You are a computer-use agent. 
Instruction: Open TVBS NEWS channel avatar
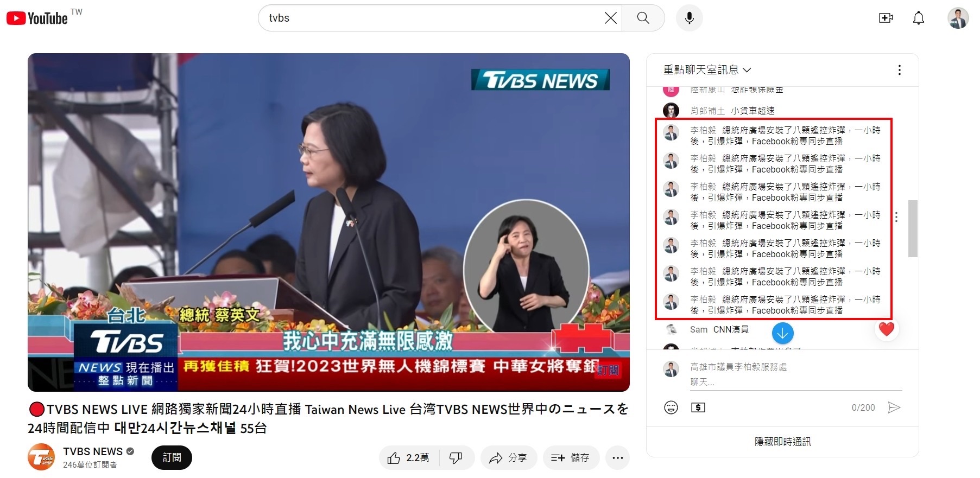tap(42, 457)
